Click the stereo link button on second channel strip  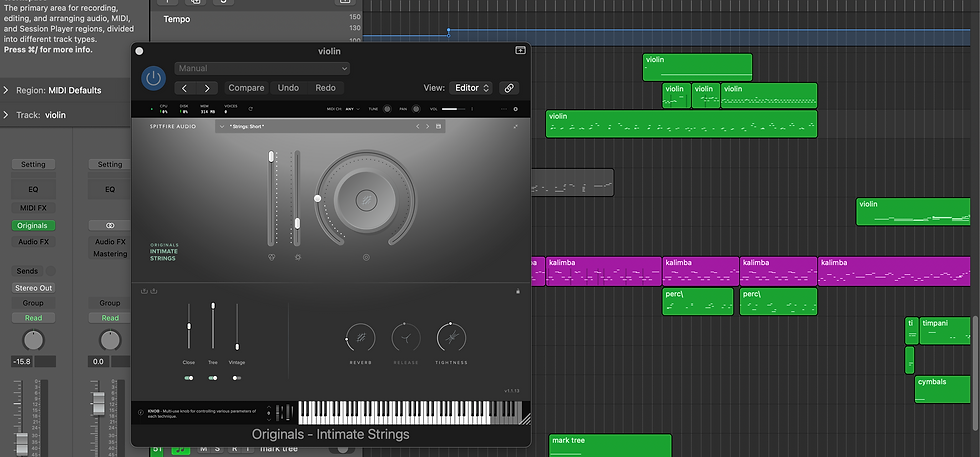(x=110, y=225)
